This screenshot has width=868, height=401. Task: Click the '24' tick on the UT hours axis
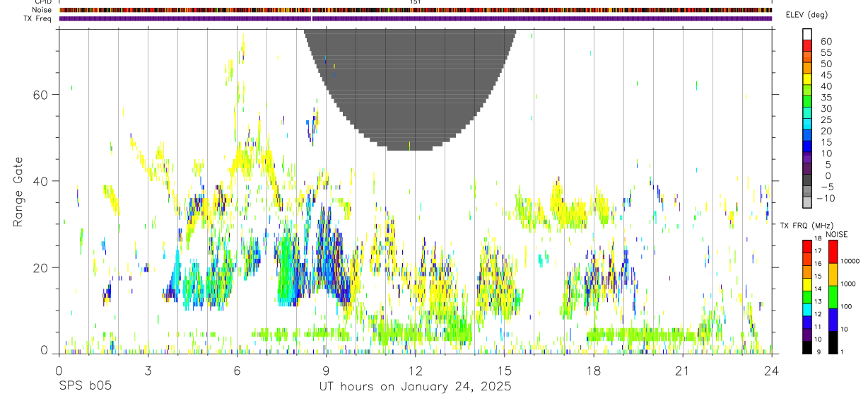pyautogui.click(x=771, y=370)
